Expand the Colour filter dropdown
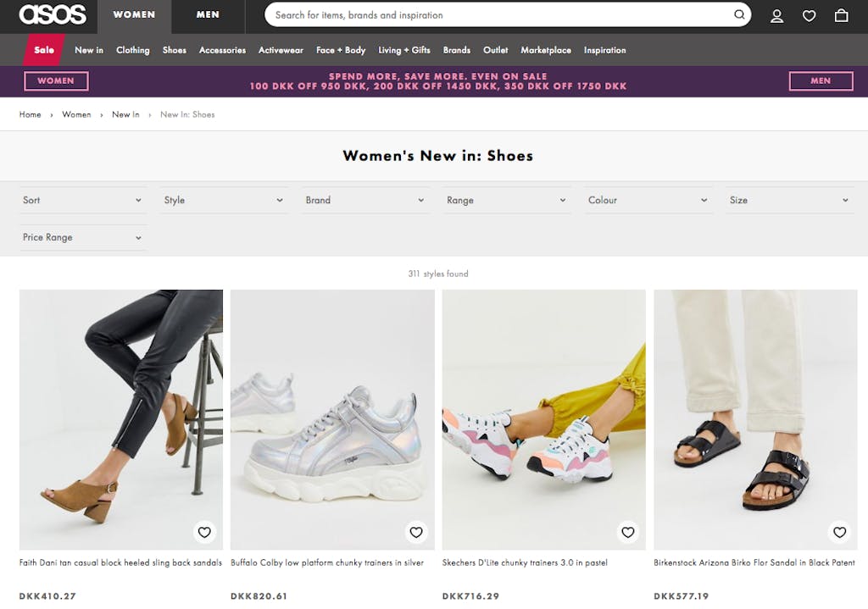Image resolution: width=868 pixels, height=609 pixels. pos(648,200)
